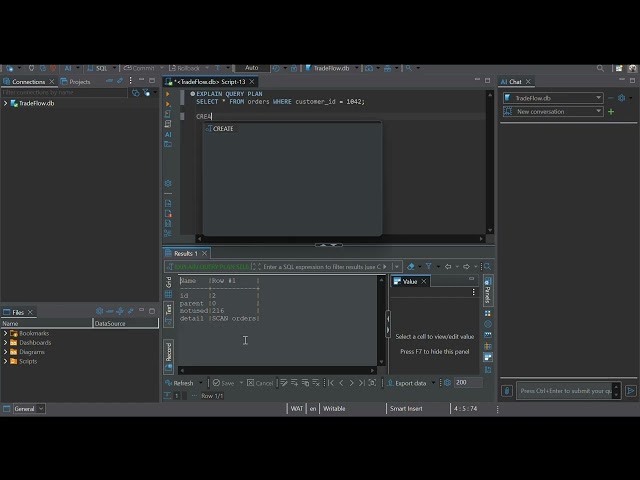Screen dimensions: 640x480
Task: Expand the Diagrams folder
Action: (6, 352)
